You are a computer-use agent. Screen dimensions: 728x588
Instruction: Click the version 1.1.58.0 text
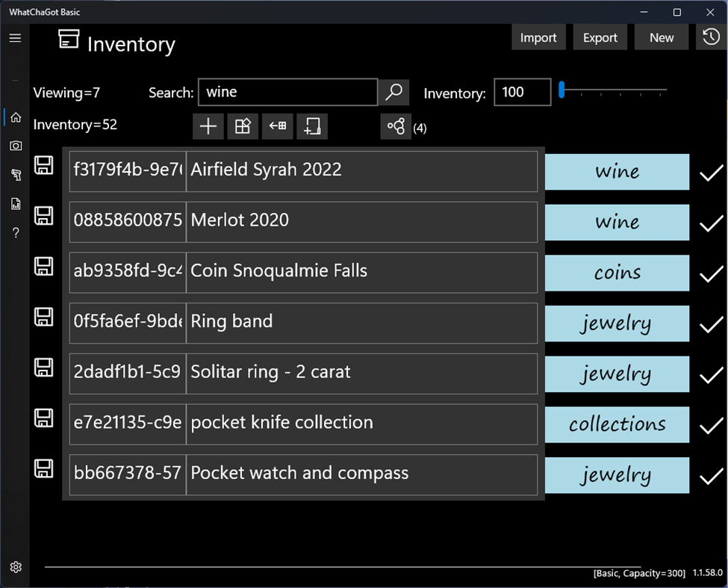(708, 572)
